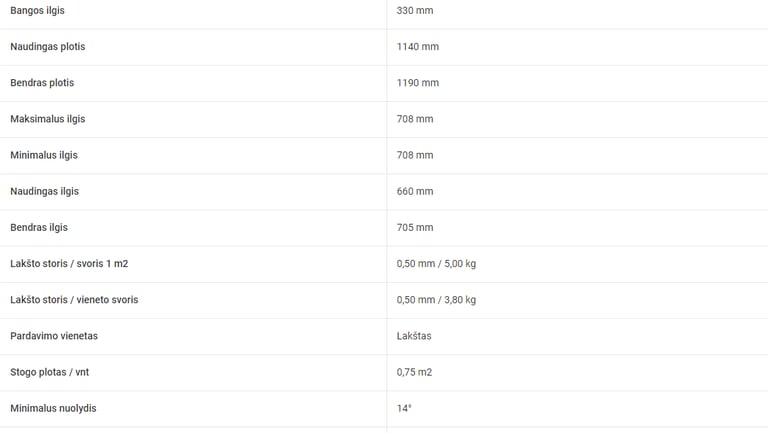Click the 660 mm value

[415, 192]
